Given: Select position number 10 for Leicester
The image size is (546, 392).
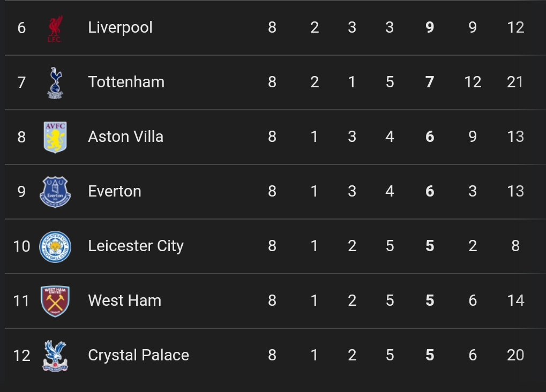Looking at the screenshot, I should click(21, 246).
